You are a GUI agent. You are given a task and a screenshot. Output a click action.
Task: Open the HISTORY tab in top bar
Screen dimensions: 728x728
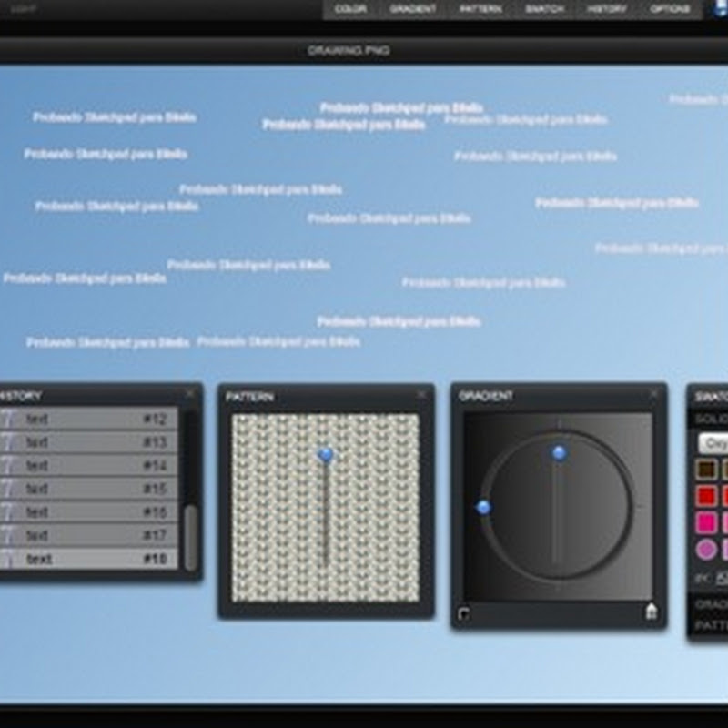coord(607,9)
